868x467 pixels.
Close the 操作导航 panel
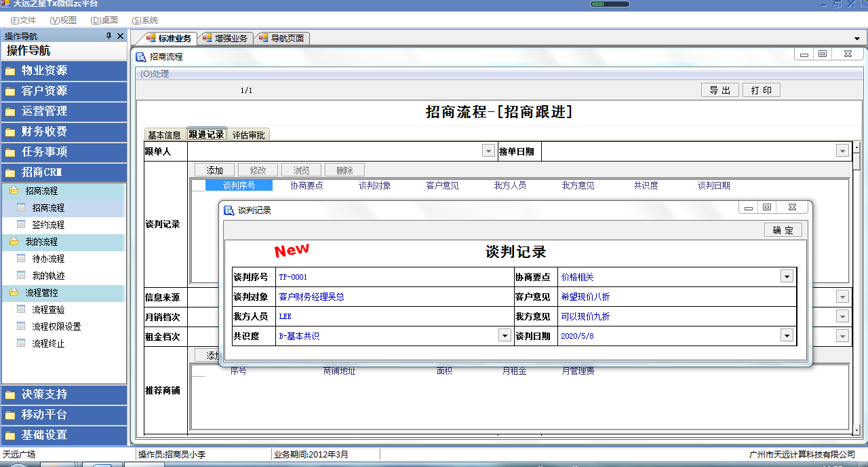pos(120,36)
